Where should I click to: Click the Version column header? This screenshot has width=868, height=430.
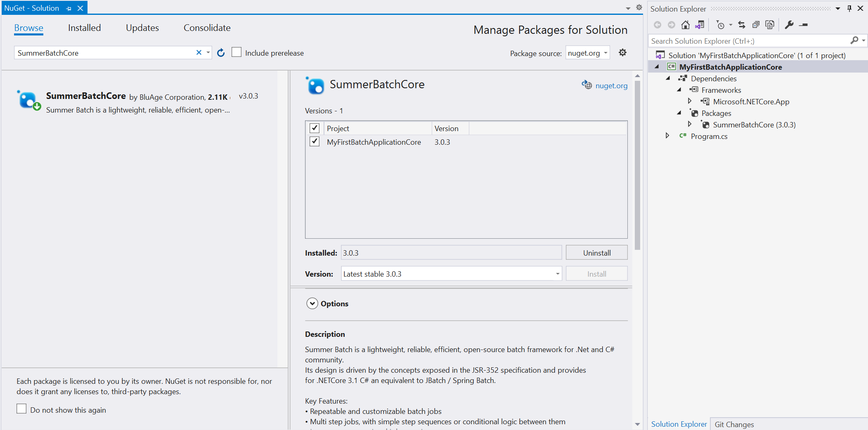coord(450,128)
